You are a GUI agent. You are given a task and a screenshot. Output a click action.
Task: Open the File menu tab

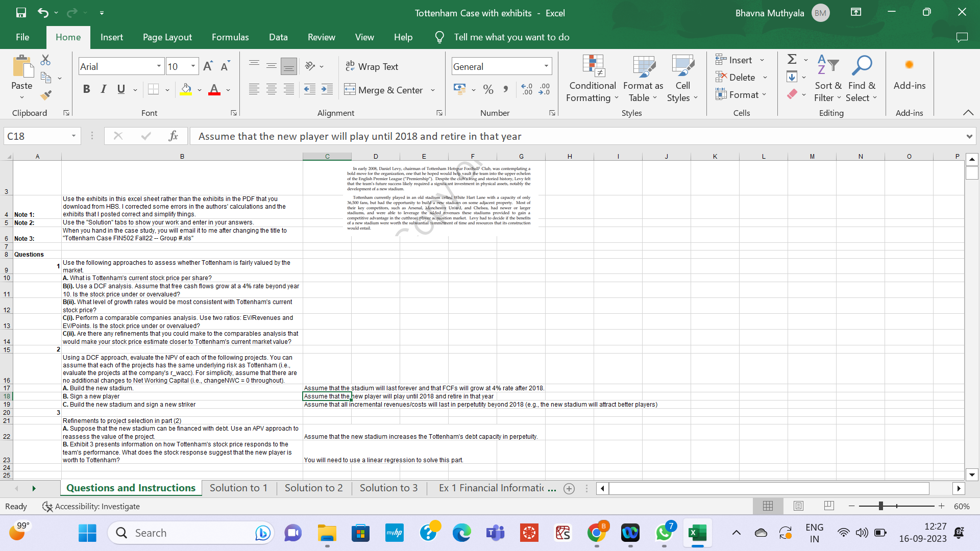(x=22, y=37)
